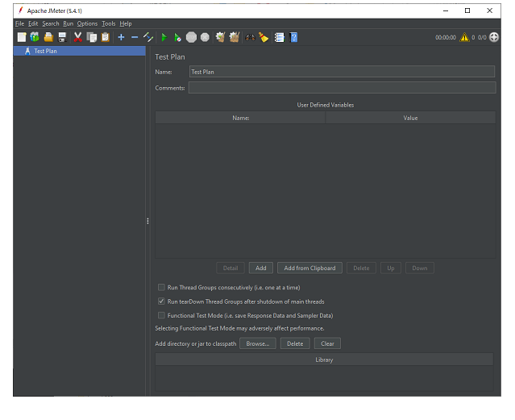Click the Toggle enable/disable icon

[148, 37]
